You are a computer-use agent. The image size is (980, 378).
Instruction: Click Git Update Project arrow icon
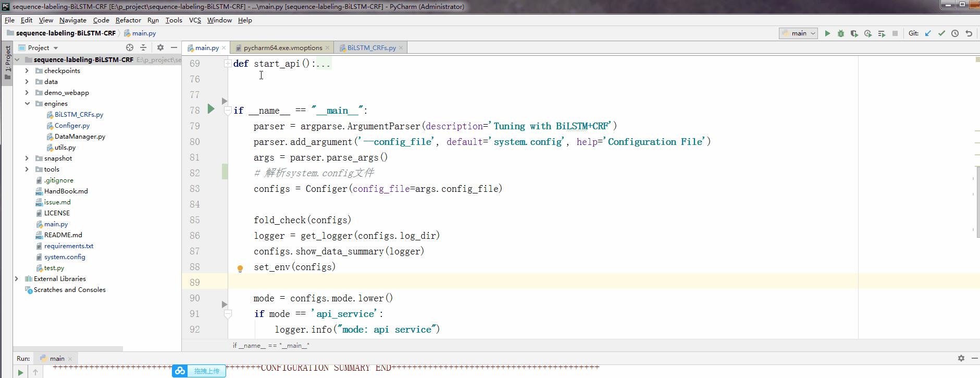pos(928,33)
